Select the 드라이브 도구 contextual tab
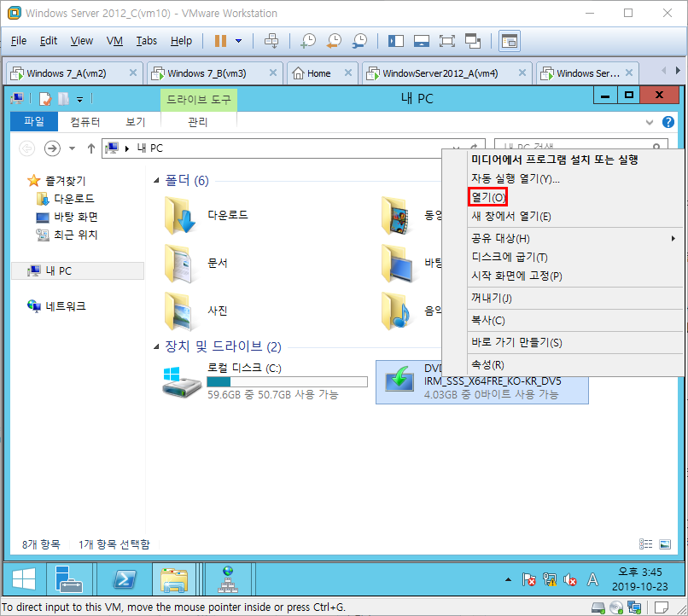 199,100
